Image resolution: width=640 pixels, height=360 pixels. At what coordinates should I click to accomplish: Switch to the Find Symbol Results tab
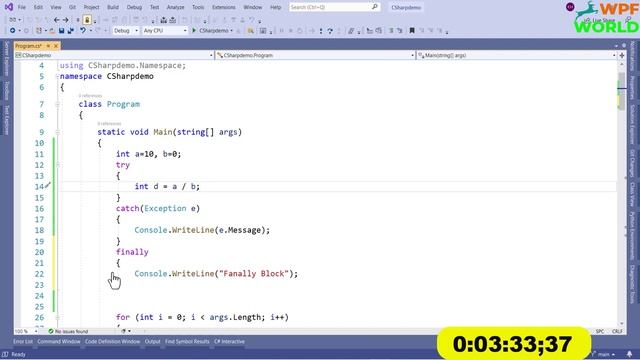[x=187, y=342]
